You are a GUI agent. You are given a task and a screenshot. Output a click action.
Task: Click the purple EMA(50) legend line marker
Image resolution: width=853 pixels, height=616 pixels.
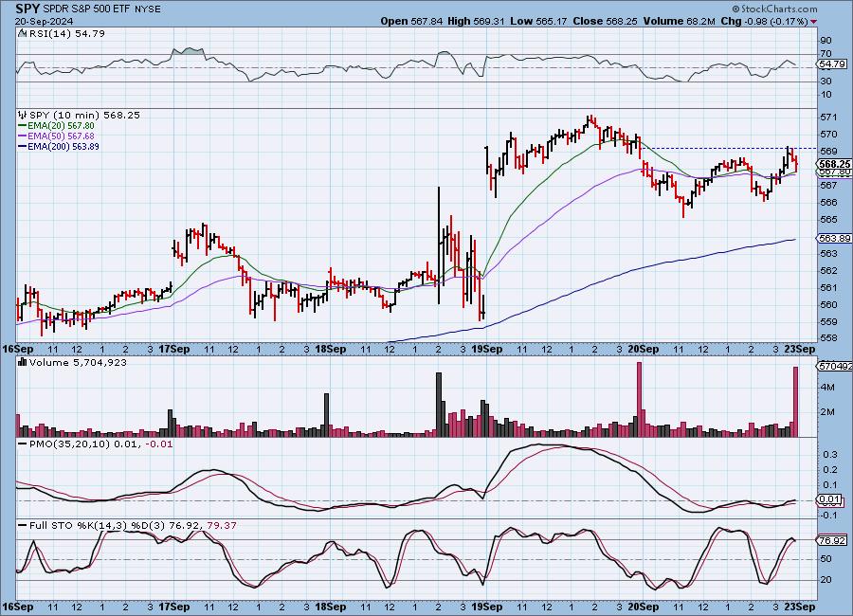click(23, 136)
